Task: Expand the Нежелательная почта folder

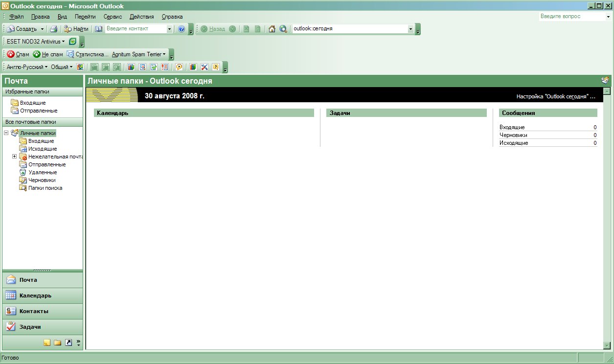Action: [x=14, y=157]
